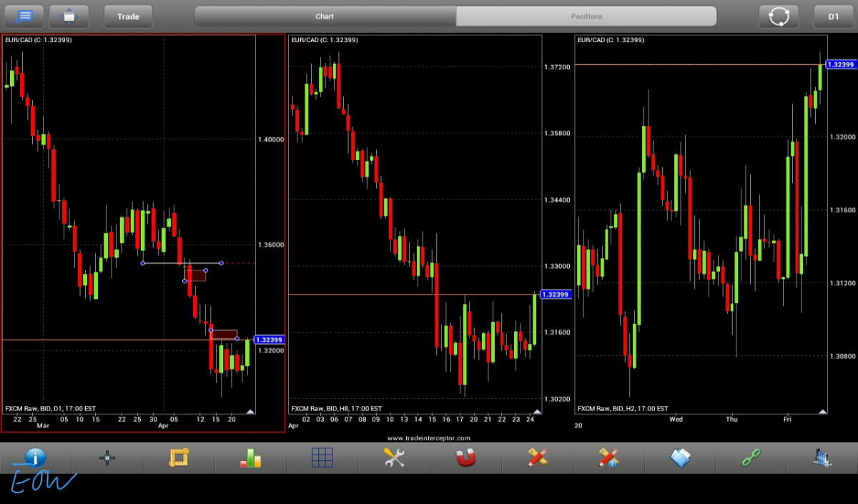Open the building chart icon at toolbar end
This screenshot has height=504, width=858.
tap(823, 458)
